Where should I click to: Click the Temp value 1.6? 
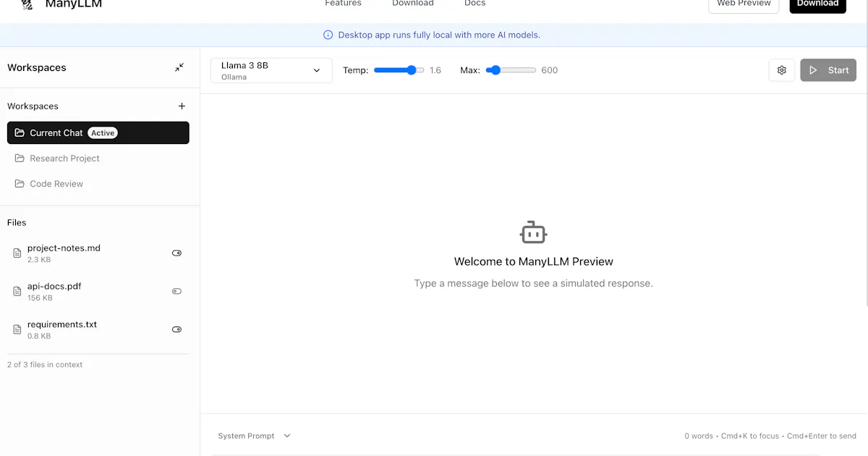(435, 70)
